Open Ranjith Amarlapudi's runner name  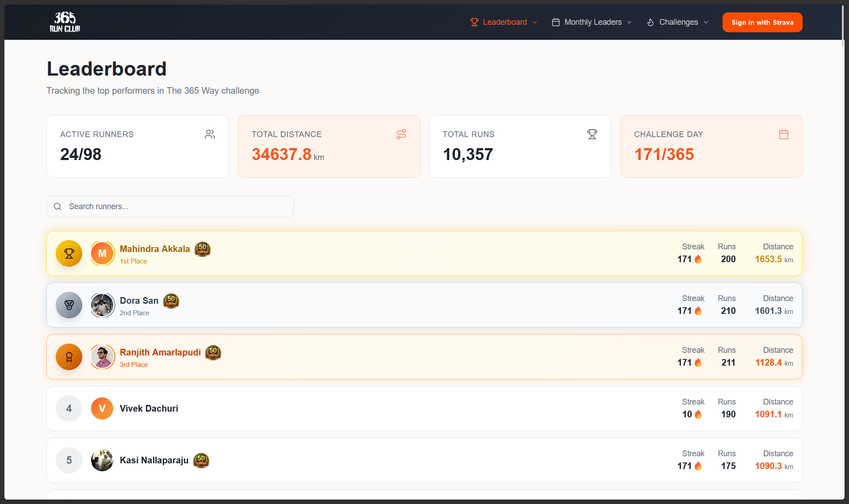[160, 352]
